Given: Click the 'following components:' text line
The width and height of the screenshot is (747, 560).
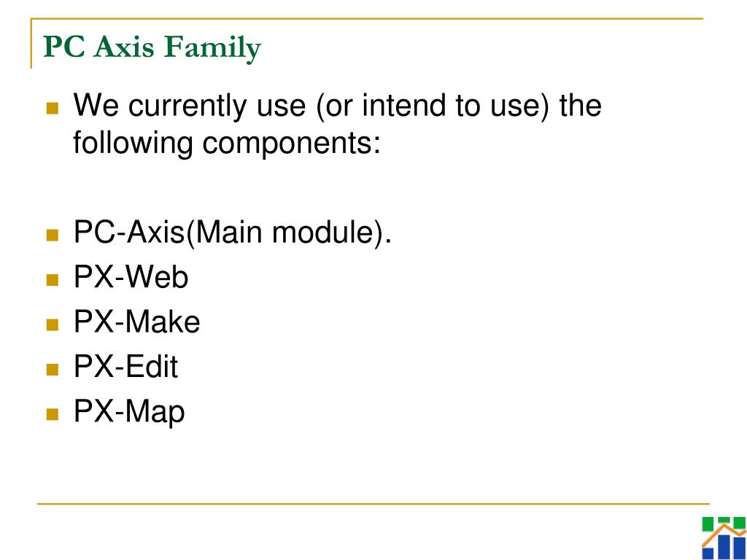Looking at the screenshot, I should click(x=227, y=144).
